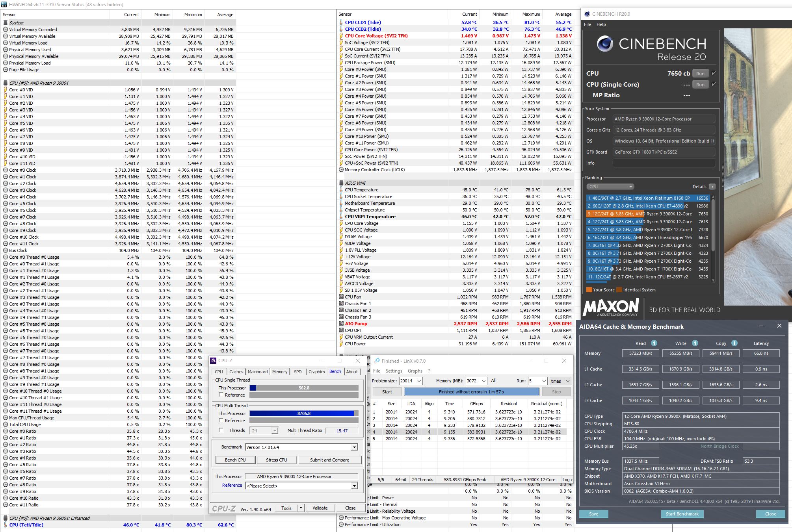Switch to the Mainboard tab in CPU-Z

click(257, 372)
